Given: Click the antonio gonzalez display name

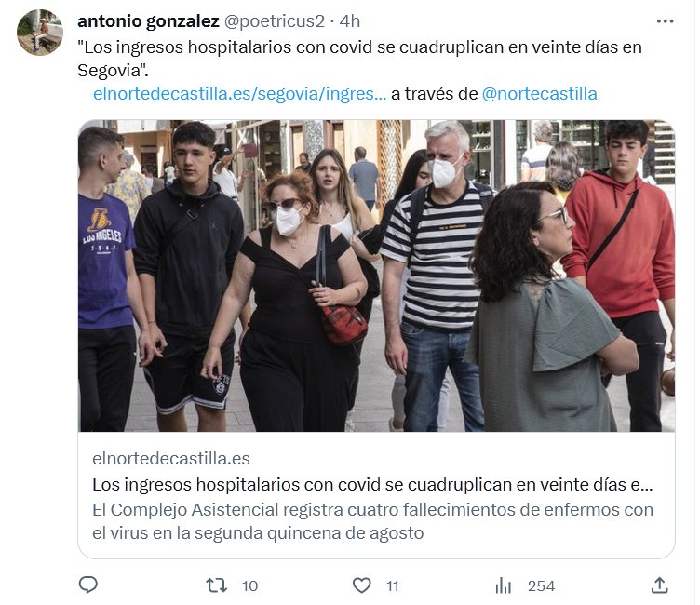Looking at the screenshot, I should (148, 21).
